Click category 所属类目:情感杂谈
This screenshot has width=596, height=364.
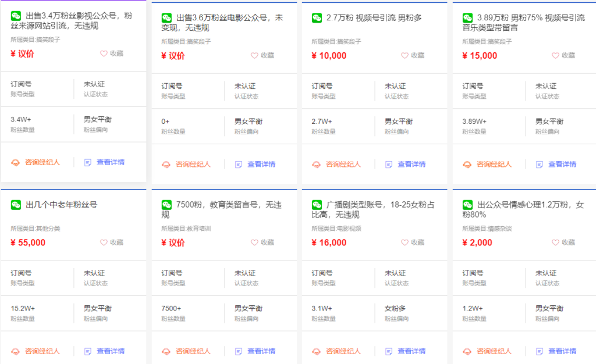pyautogui.click(x=487, y=229)
